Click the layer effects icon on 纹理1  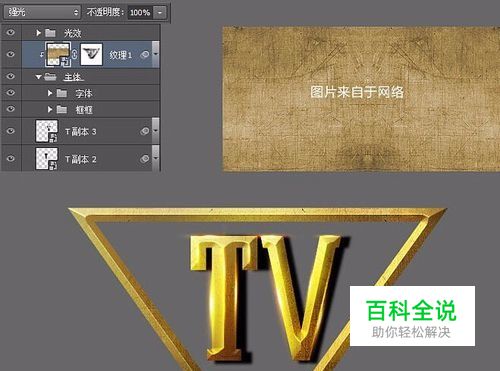pos(145,55)
